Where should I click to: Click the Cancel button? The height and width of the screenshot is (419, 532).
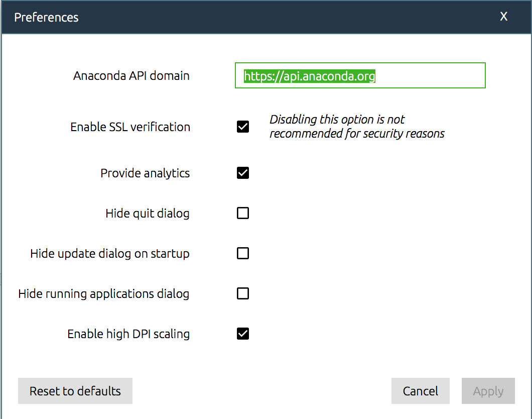420,391
